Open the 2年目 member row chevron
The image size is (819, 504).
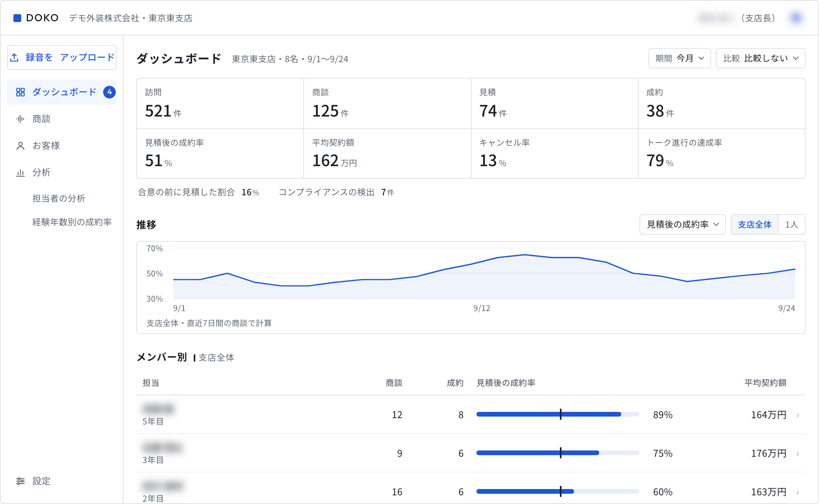798,492
